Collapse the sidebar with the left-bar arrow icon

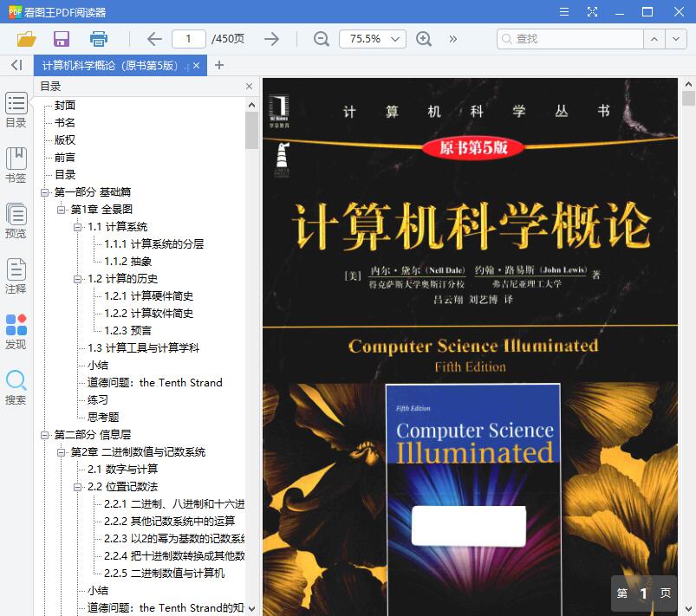coord(16,65)
